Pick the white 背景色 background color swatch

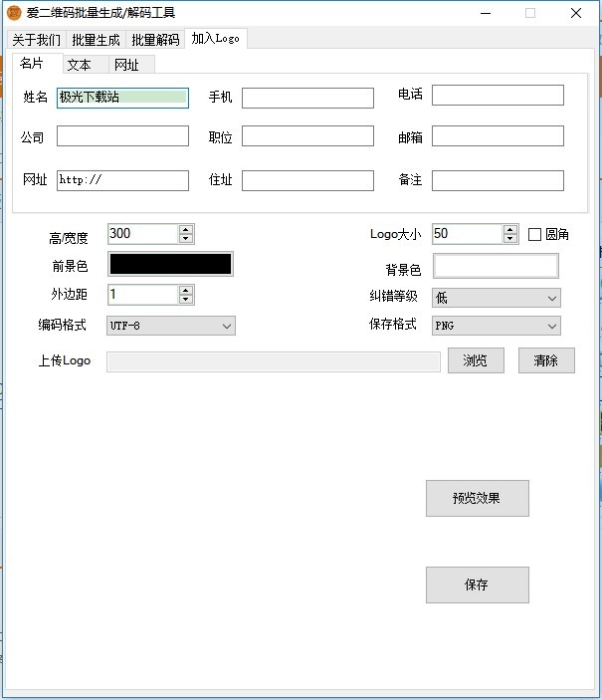coord(496,266)
